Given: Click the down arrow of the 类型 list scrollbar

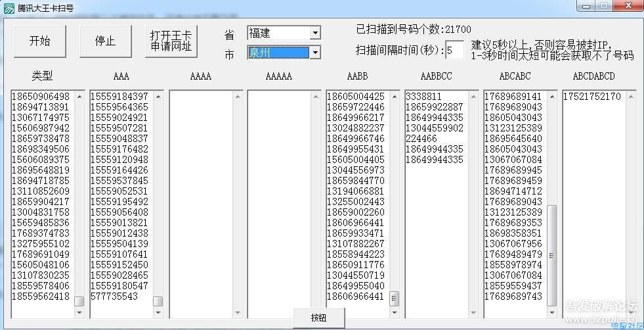Looking at the screenshot, I should [79, 312].
